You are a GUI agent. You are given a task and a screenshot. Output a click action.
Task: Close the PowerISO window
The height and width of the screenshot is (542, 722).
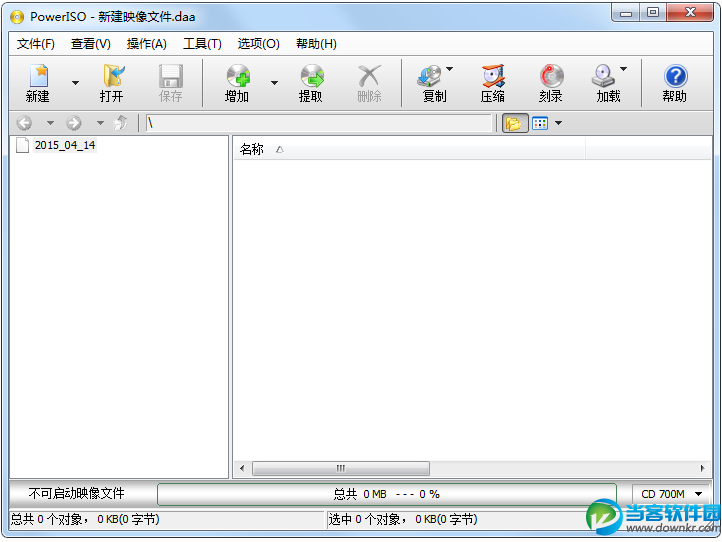(690, 13)
